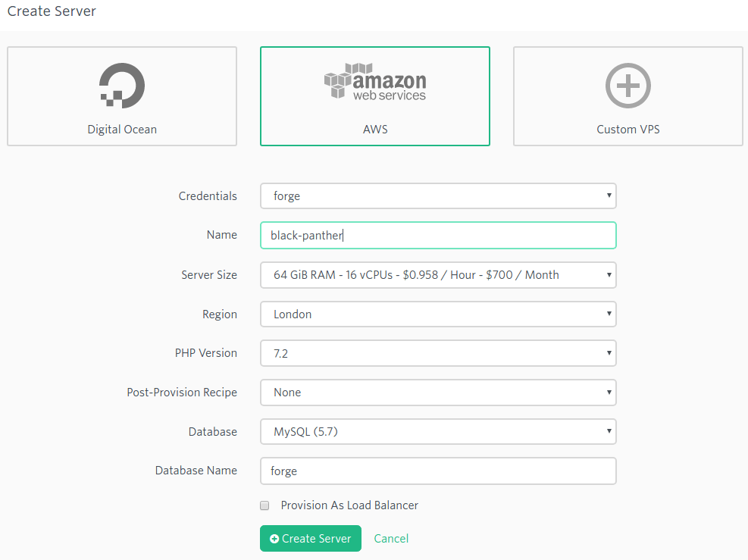Click the Cancel link
Viewport: 748px width, 560px height.
coord(390,538)
